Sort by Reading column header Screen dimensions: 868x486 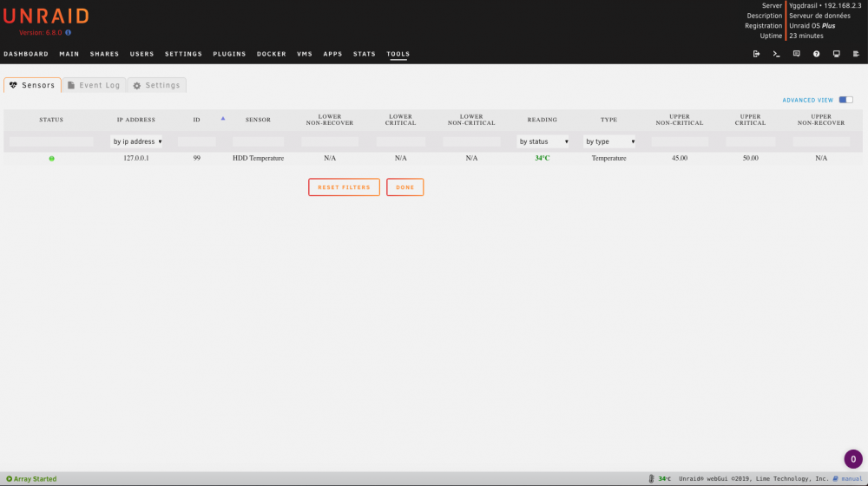pos(542,120)
